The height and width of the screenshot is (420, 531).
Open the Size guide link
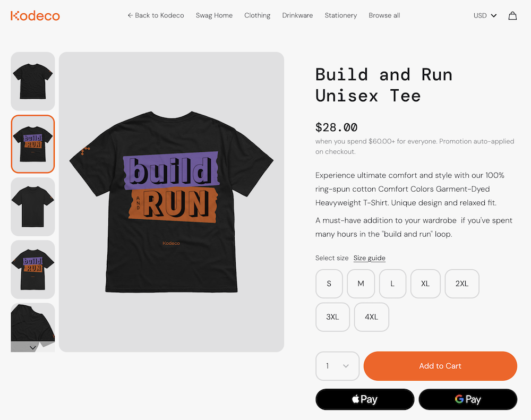pos(370,258)
